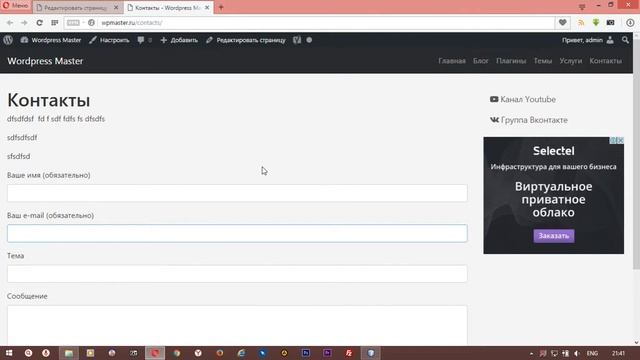Open Windows taskbar search icon

28,353
